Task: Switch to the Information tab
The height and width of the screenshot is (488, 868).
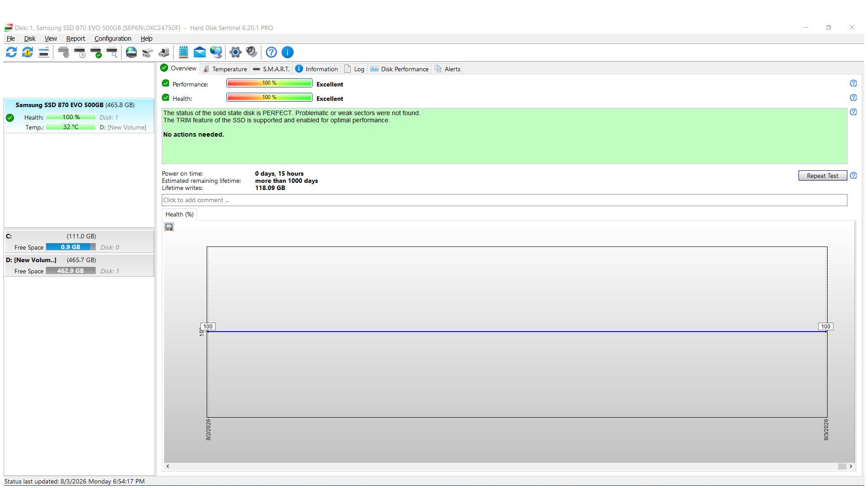Action: click(x=316, y=69)
